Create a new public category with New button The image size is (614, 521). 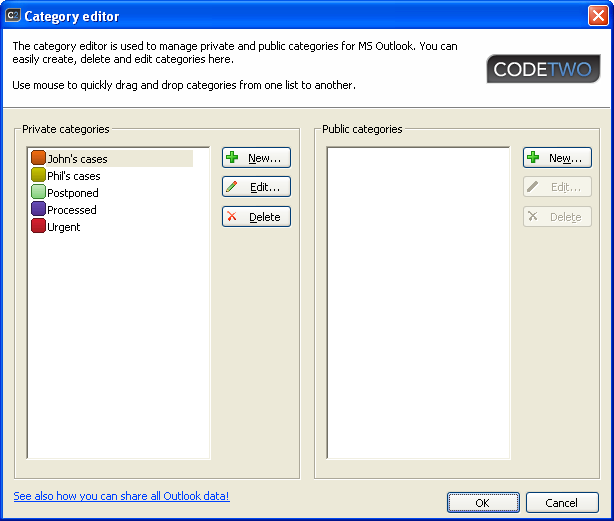point(557,158)
